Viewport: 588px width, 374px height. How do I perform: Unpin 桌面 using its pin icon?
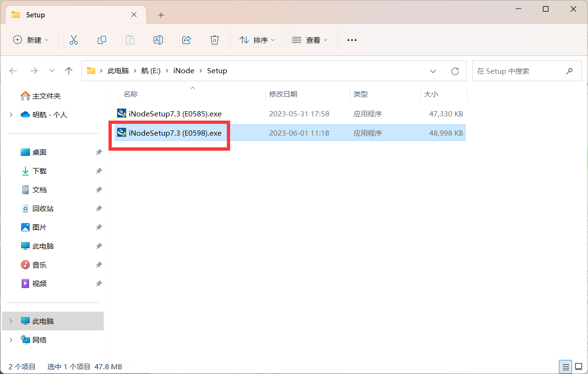click(x=99, y=152)
